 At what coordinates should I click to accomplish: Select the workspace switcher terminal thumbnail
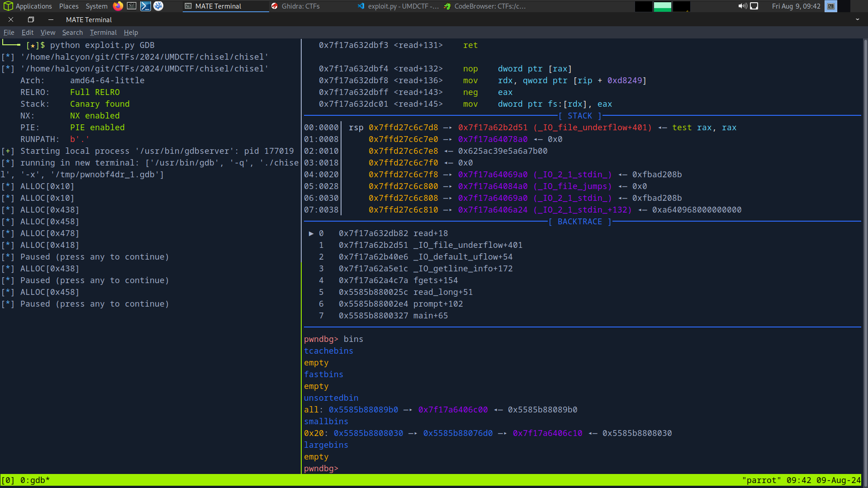(831, 6)
